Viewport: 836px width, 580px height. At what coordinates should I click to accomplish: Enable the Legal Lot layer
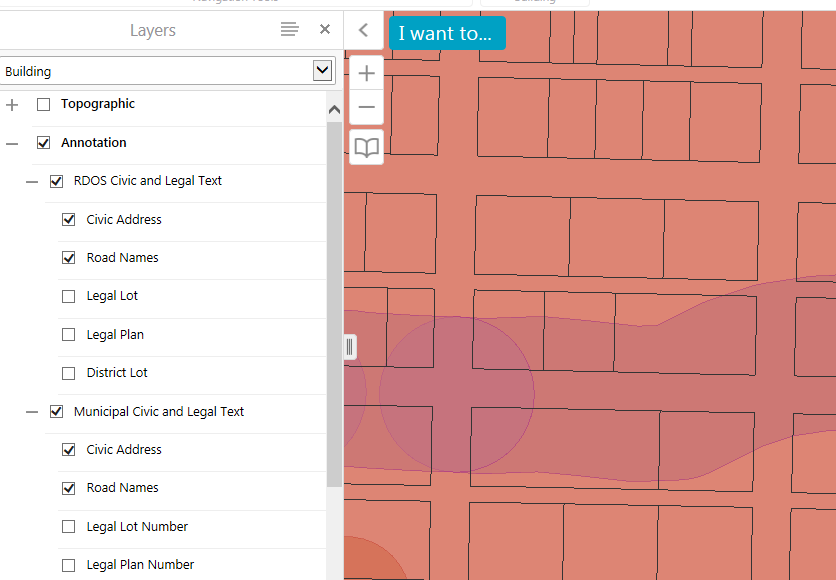pyautogui.click(x=69, y=296)
